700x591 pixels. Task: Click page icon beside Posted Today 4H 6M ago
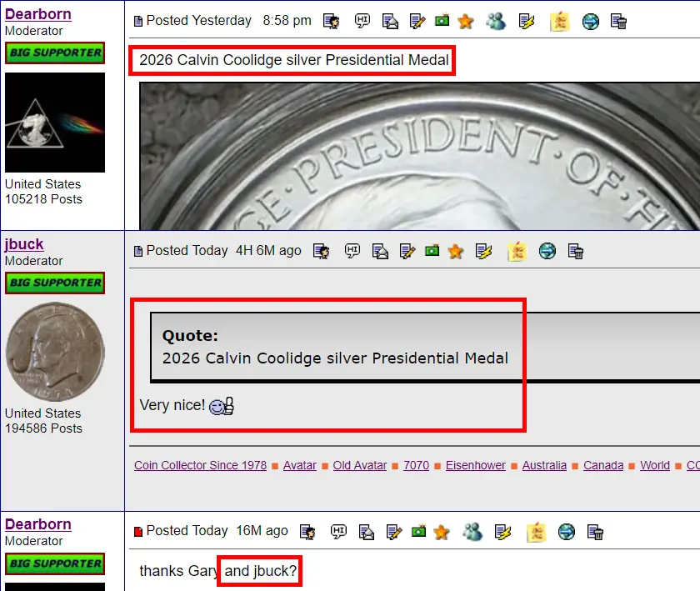[x=138, y=251]
